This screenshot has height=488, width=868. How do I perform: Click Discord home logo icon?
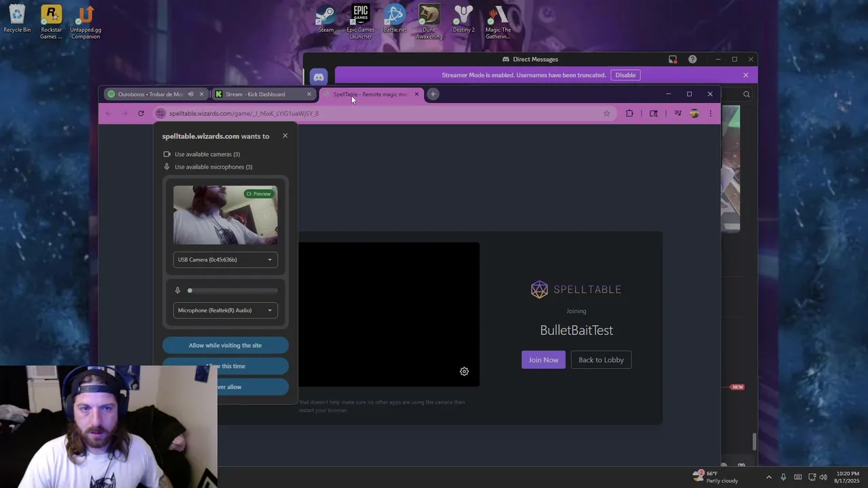[319, 77]
